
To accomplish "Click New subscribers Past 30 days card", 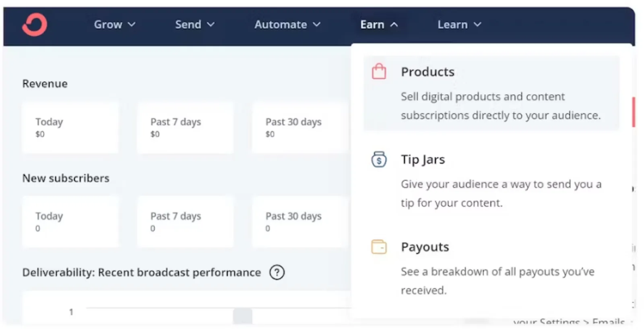I will click(x=300, y=222).
